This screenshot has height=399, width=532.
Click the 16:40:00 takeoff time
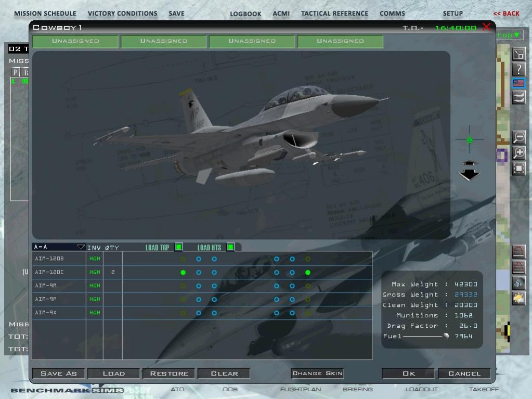click(456, 28)
